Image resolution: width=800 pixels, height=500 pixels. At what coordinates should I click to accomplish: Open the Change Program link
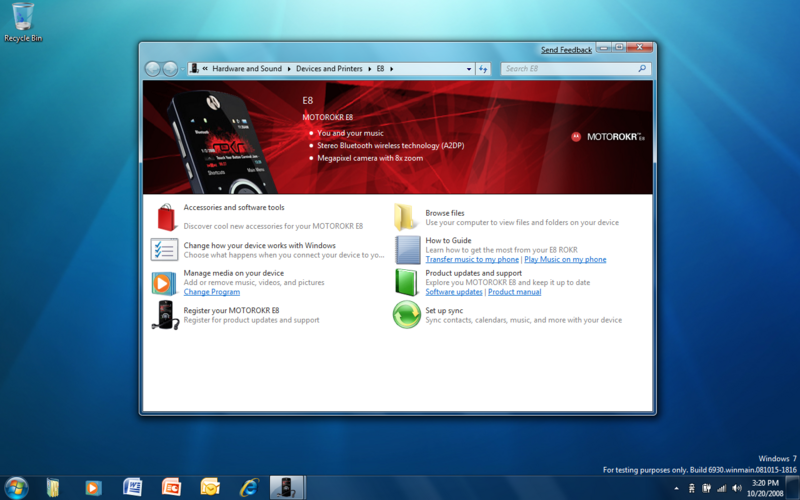(x=211, y=292)
